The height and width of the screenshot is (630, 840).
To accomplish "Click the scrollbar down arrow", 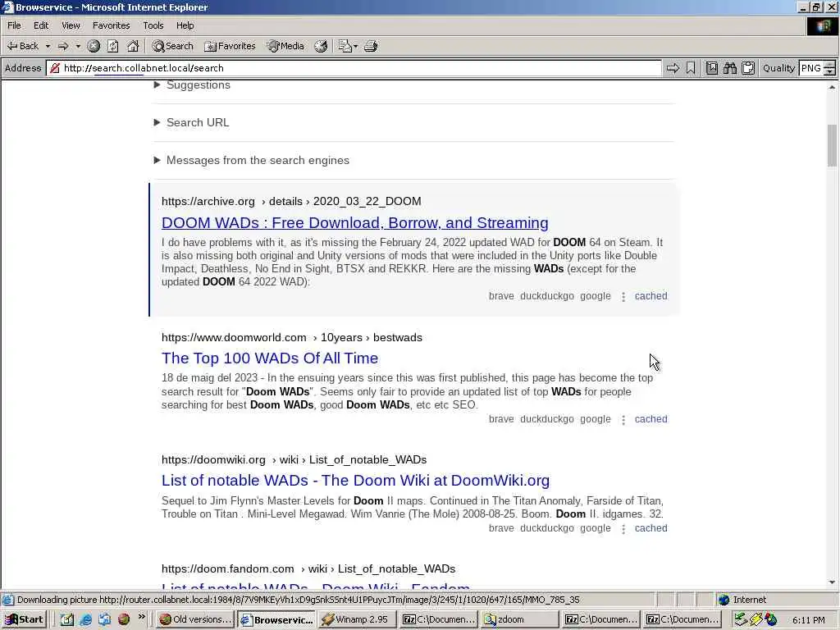I will [832, 582].
